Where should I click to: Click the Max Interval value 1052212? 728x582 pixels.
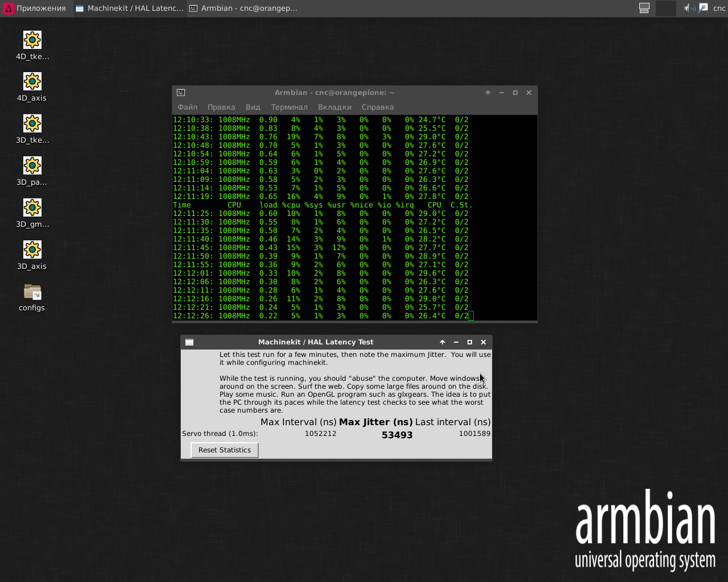point(321,434)
